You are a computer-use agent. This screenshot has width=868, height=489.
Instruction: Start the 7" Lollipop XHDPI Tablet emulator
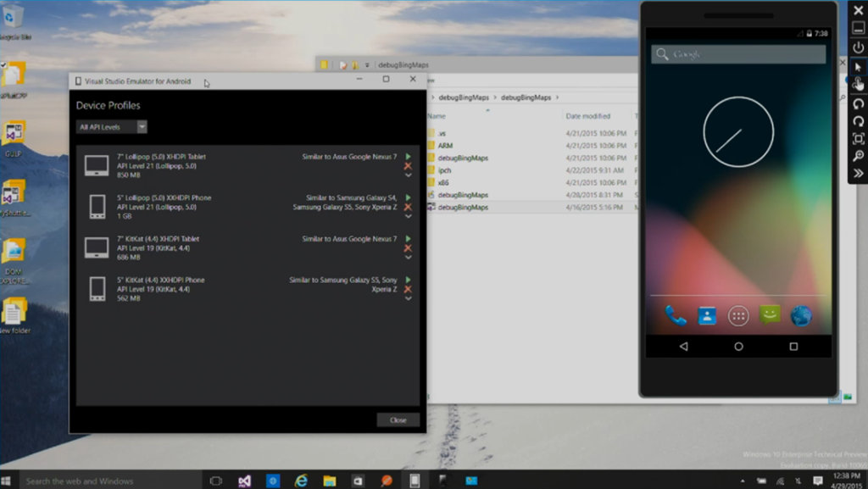(408, 157)
